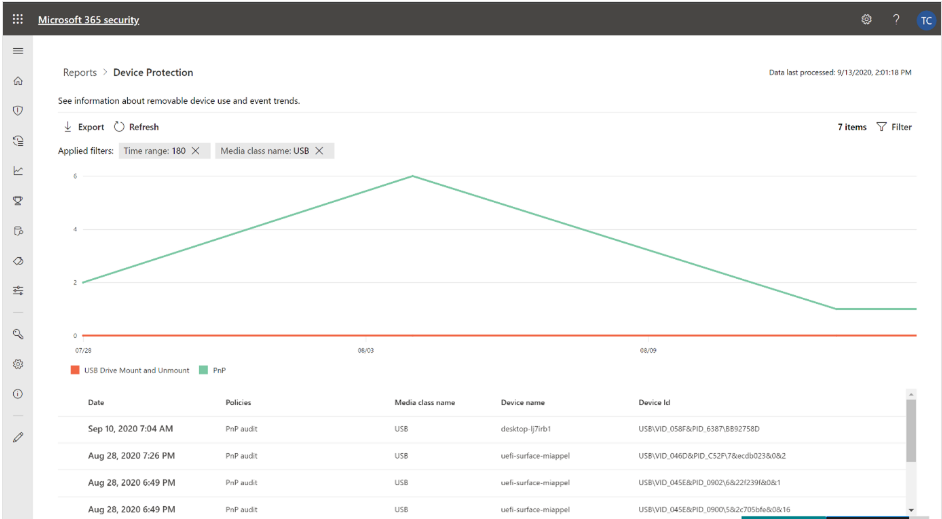The width and height of the screenshot is (942, 519).
Task: Sort by the Device name column header
Action: click(523, 402)
